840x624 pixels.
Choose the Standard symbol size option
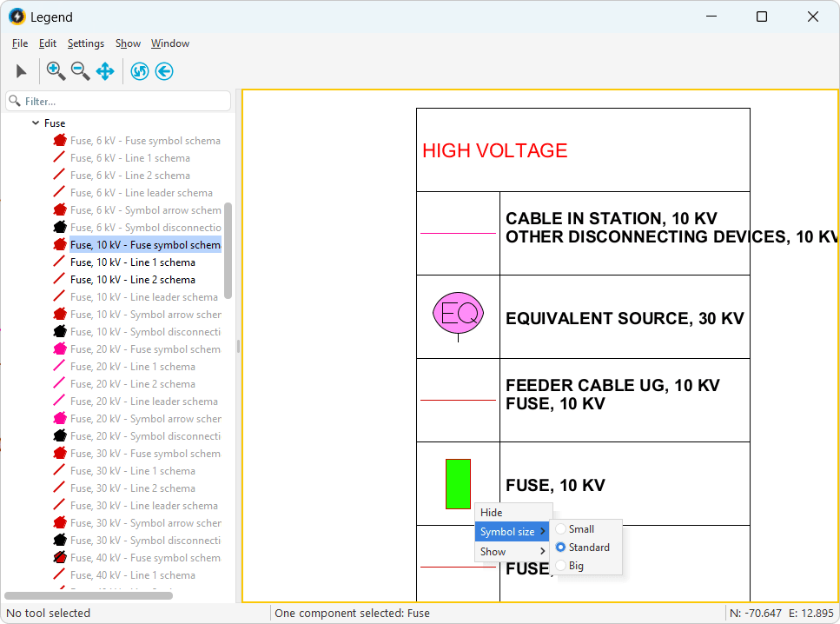tap(588, 548)
